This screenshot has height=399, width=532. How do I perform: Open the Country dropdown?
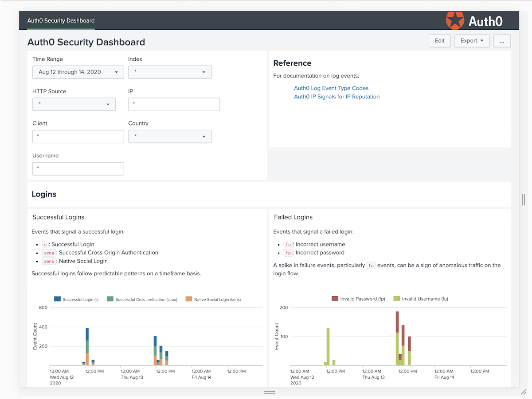(x=170, y=137)
